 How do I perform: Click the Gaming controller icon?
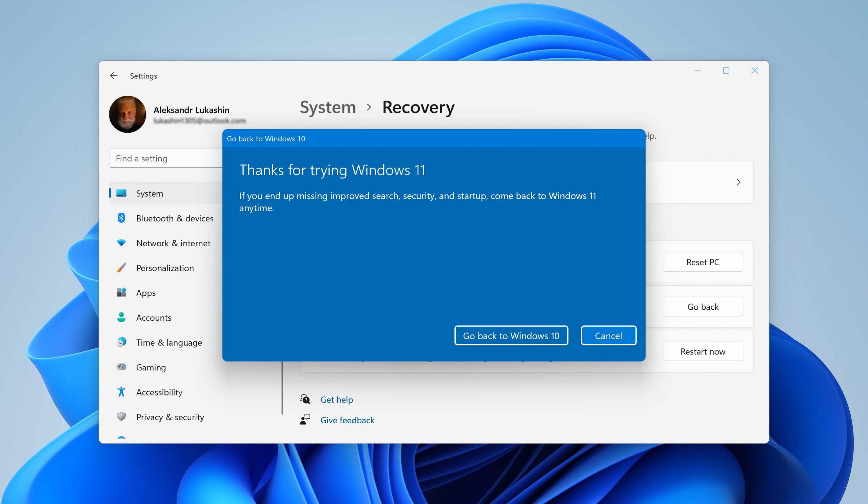[121, 367]
